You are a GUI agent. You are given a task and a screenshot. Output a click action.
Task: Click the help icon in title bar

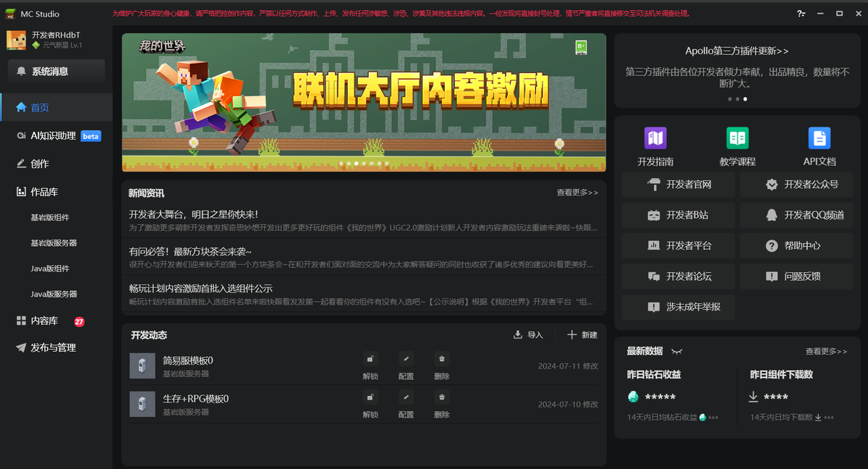[x=801, y=13]
